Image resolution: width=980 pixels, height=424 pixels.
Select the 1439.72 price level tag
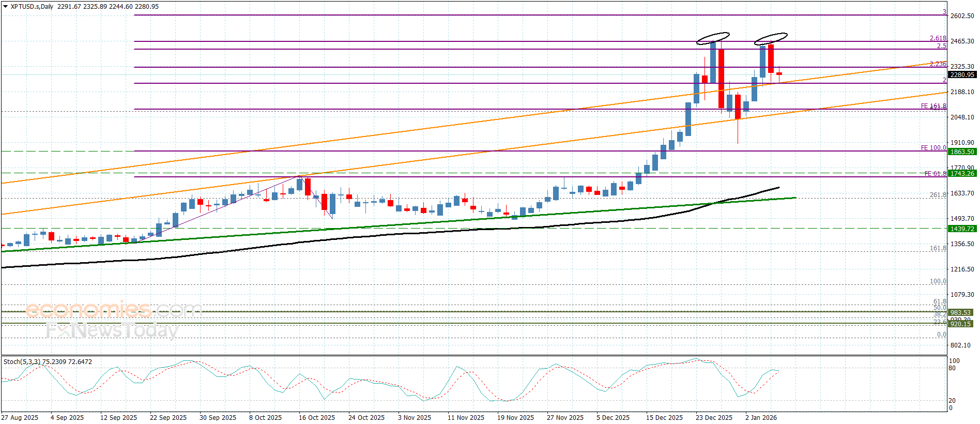click(962, 229)
